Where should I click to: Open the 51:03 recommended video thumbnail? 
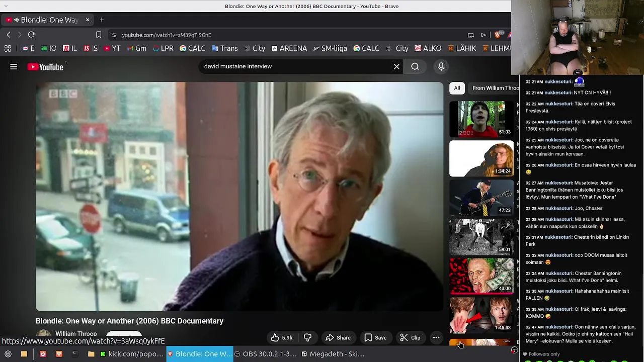(x=481, y=119)
